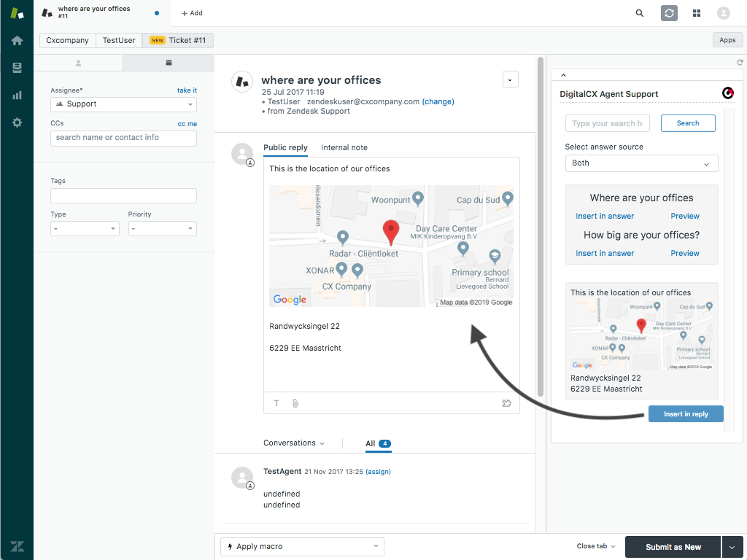Expand the Priority dropdown
The image size is (747, 560).
pyautogui.click(x=162, y=229)
